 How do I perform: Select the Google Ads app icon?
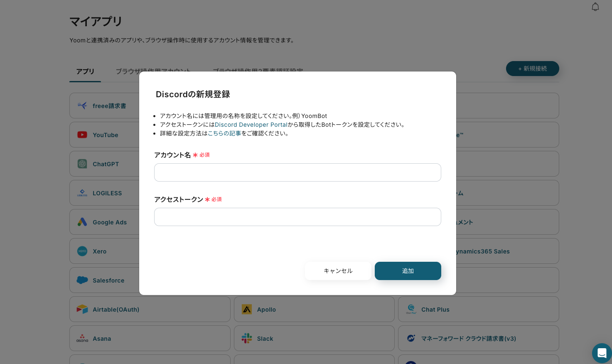point(82,222)
